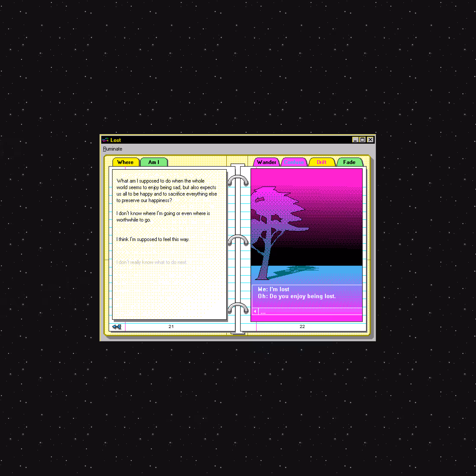The height and width of the screenshot is (476, 476).
Task: Click the top binder ring
Action: click(238, 181)
